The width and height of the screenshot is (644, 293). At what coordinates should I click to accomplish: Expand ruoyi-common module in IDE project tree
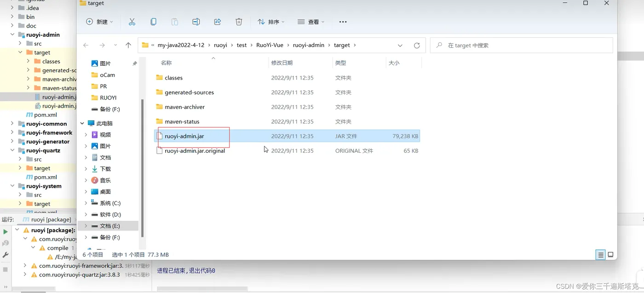pos(12,124)
